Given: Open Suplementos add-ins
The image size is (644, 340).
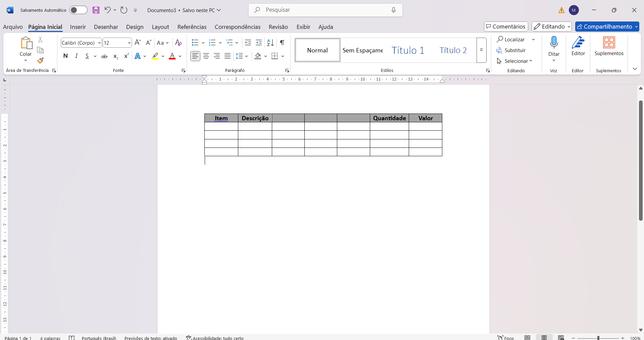Looking at the screenshot, I should [x=609, y=46].
